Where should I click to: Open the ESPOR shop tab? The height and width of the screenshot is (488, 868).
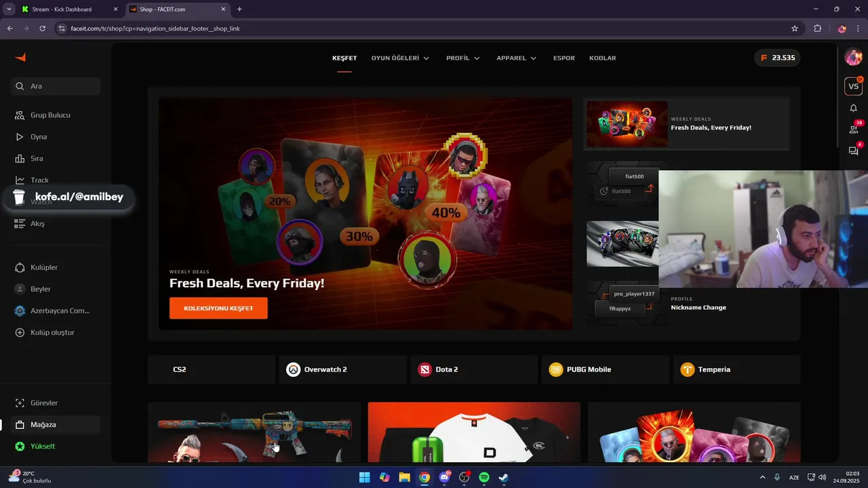[x=564, y=58]
